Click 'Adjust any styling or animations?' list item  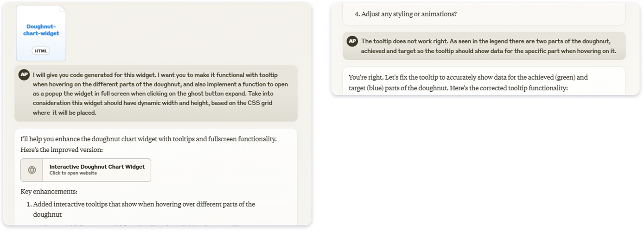pos(405,14)
